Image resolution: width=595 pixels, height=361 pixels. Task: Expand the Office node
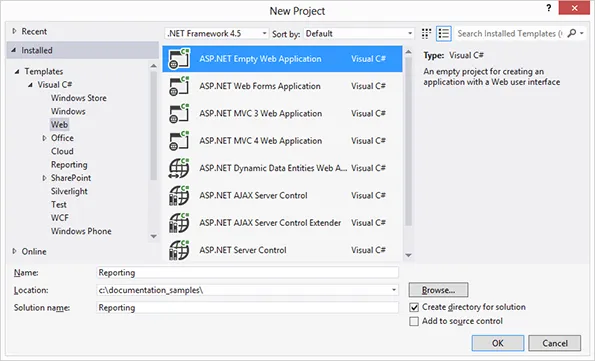44,138
